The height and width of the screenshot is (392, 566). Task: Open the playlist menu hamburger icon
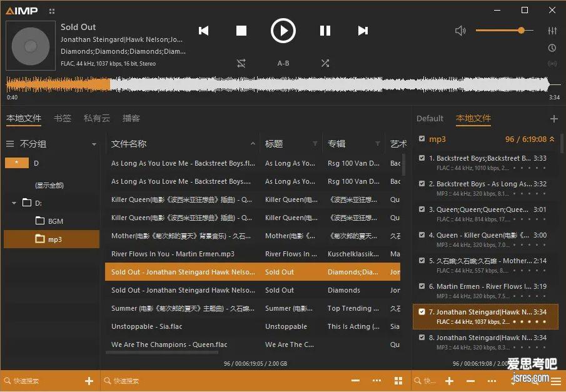pos(556,381)
